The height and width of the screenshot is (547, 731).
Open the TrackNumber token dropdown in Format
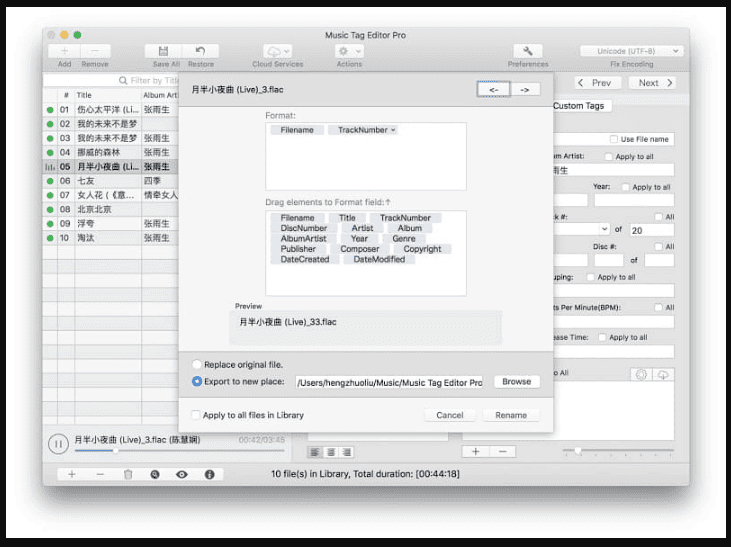[393, 130]
